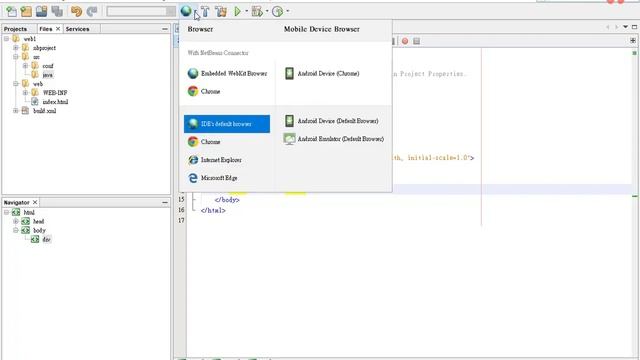Collapse the body node in Navigator
Image resolution: width=640 pixels, height=360 pixels.
click(16, 230)
